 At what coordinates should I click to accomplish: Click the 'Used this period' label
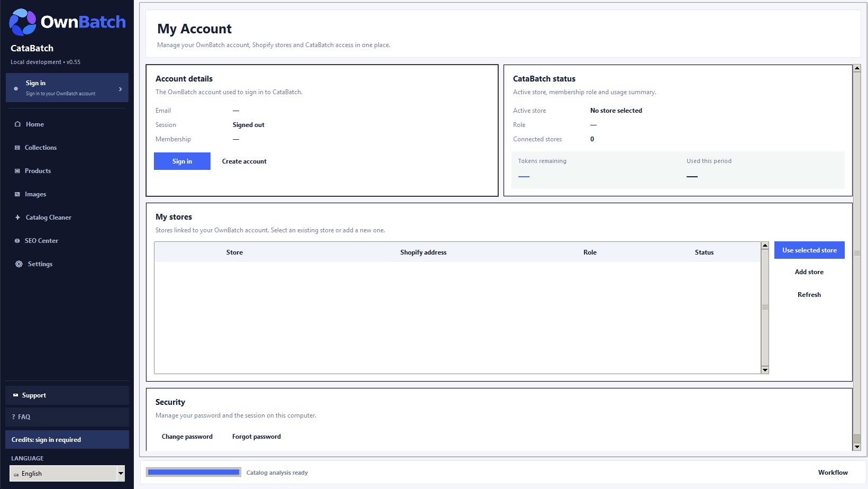(709, 161)
